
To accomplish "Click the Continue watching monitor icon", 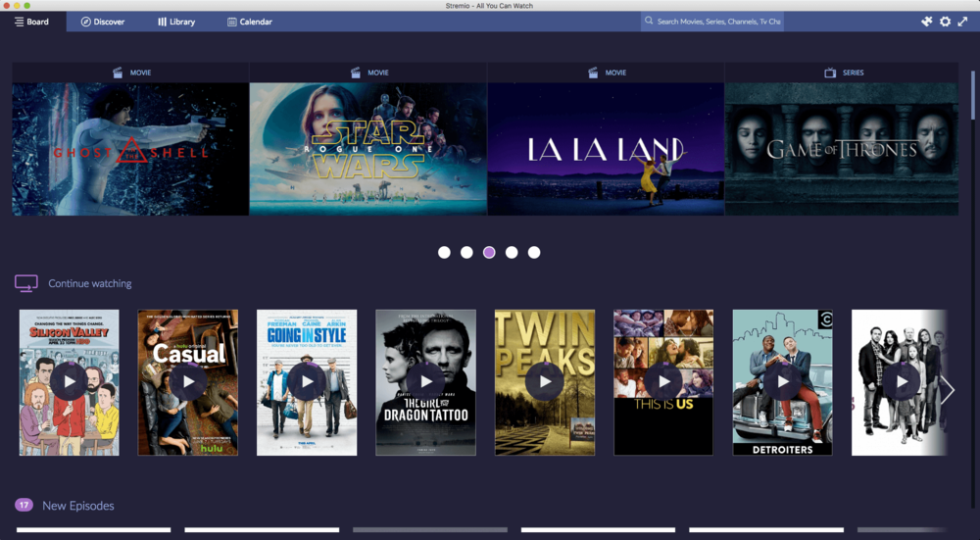I will [x=26, y=283].
